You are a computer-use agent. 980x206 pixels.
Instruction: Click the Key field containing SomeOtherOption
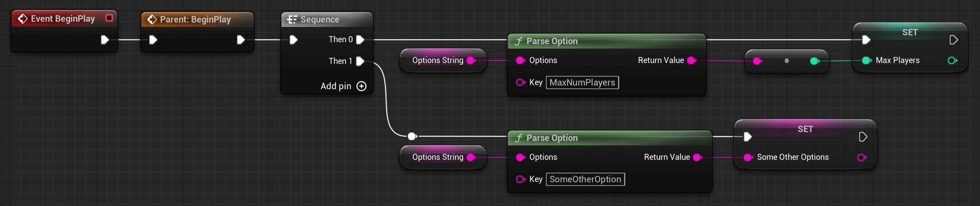click(x=585, y=179)
